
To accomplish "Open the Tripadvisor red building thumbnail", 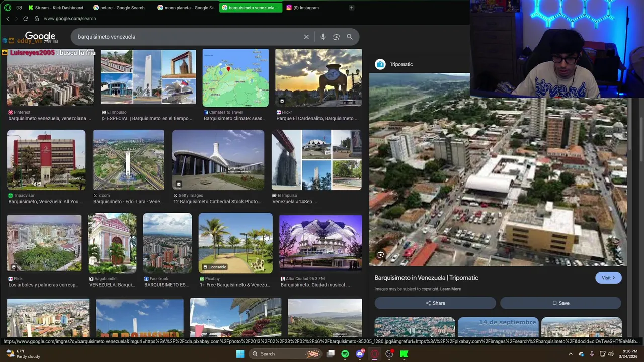I will coord(46,160).
